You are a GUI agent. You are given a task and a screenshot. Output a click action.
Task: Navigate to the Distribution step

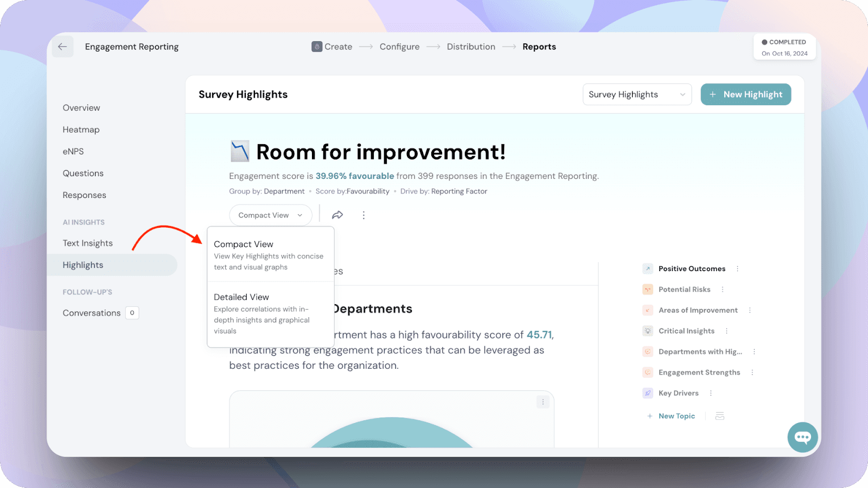click(x=470, y=47)
